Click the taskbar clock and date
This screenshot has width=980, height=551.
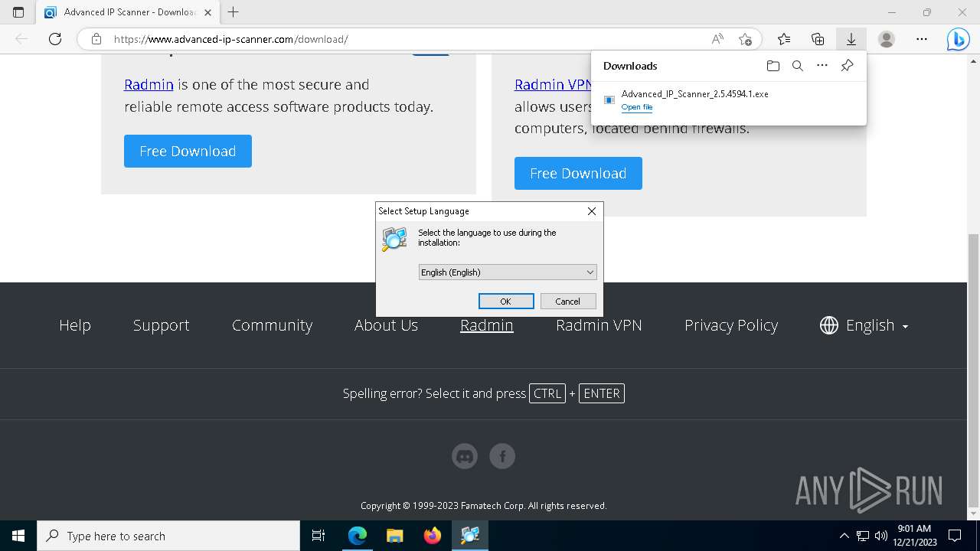pos(913,536)
